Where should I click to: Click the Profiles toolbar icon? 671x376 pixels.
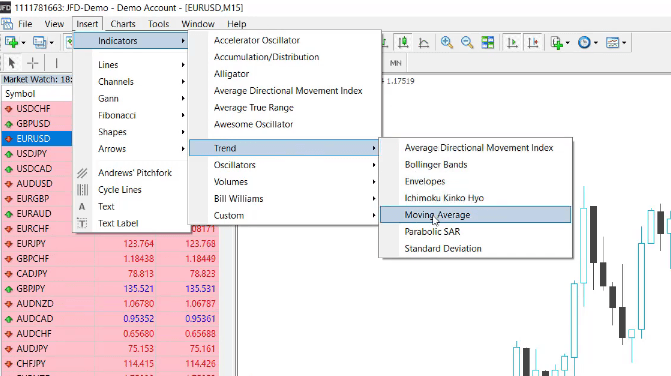pyautogui.click(x=40, y=42)
